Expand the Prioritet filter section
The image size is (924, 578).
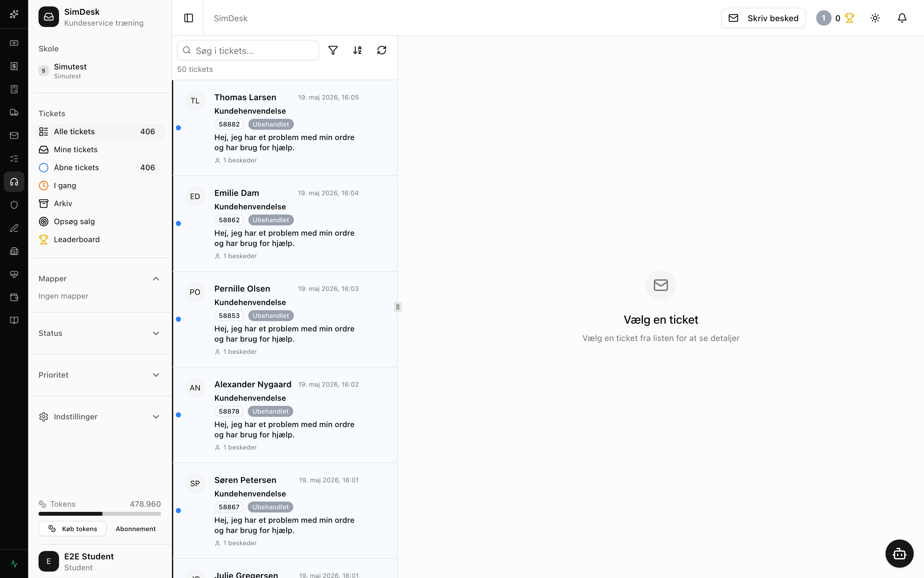pyautogui.click(x=100, y=375)
